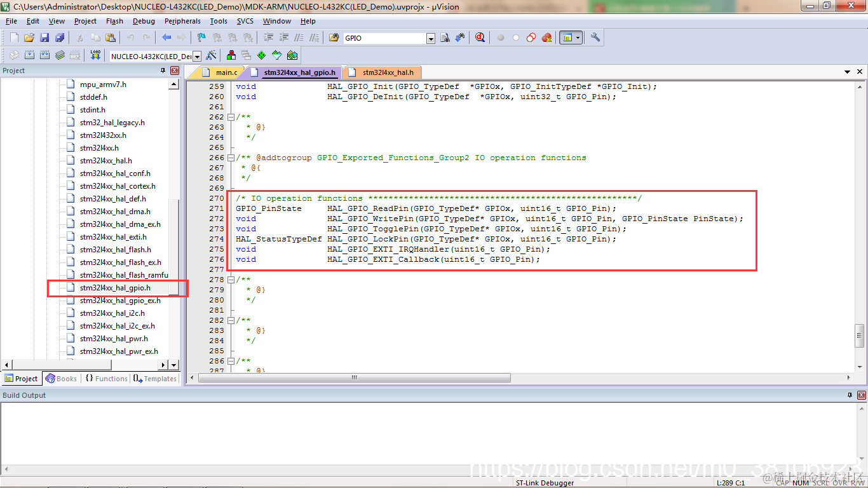Viewport: 868px width, 488px height.
Task: Collapse the comment fold at line 262
Action: (231, 117)
